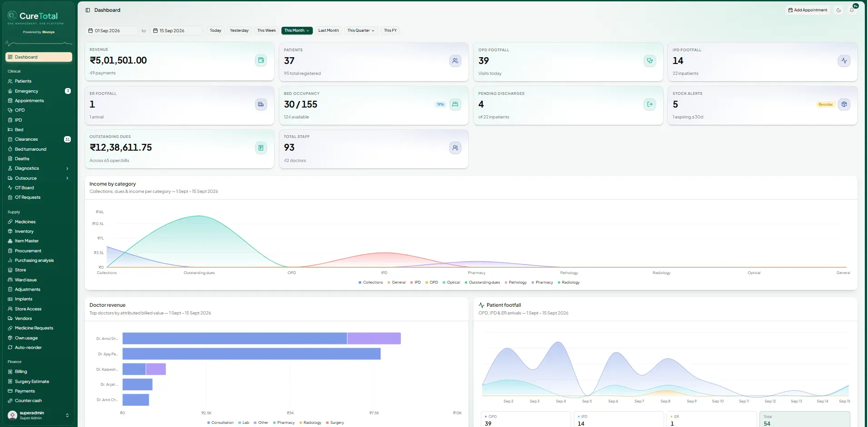The height and width of the screenshot is (427, 868).
Task: Open Inventory in the sidebar
Action: [39, 231]
